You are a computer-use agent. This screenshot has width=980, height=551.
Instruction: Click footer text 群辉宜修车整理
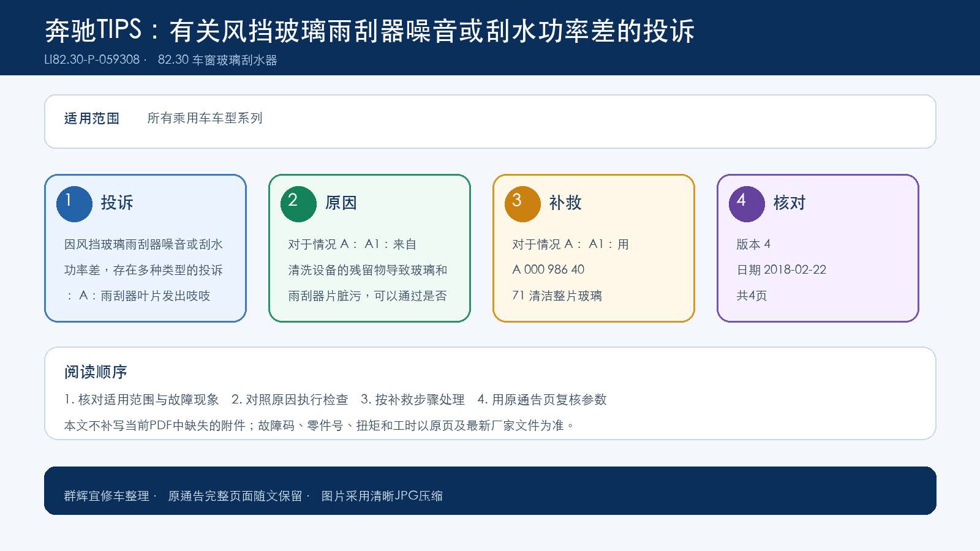click(107, 496)
